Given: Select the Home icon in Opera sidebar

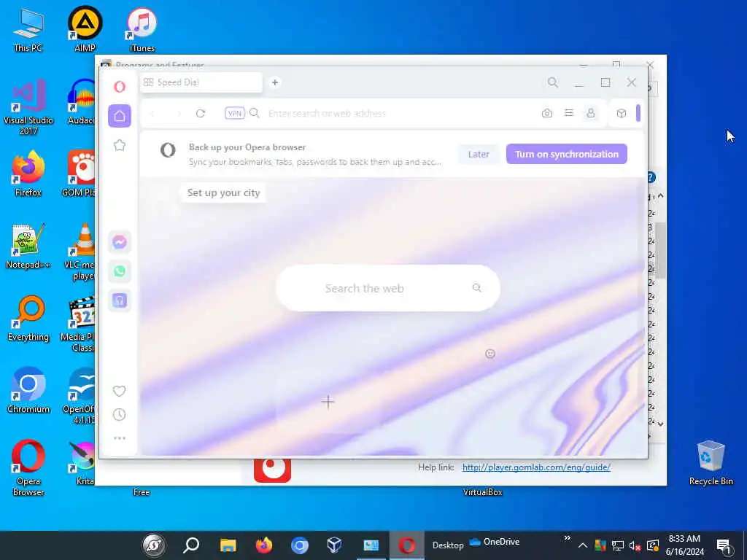Looking at the screenshot, I should point(120,116).
